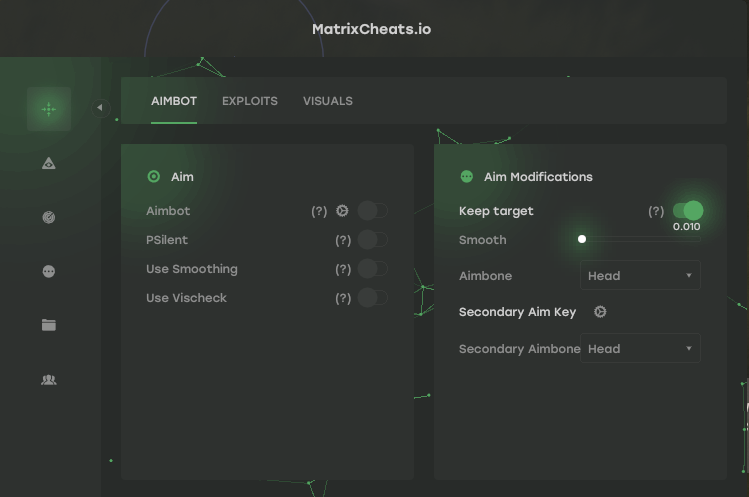Click the (?) help beside Keep target
The height and width of the screenshot is (497, 749).
[x=656, y=211]
